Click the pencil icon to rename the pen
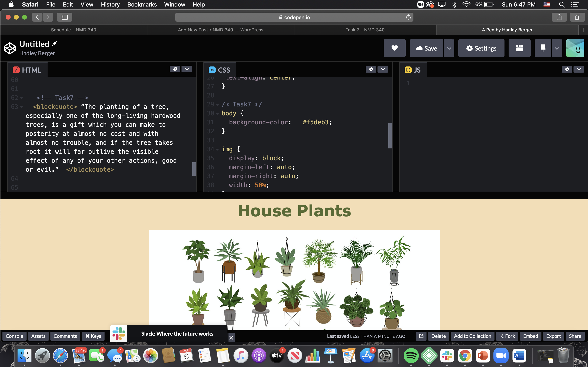 tap(55, 43)
